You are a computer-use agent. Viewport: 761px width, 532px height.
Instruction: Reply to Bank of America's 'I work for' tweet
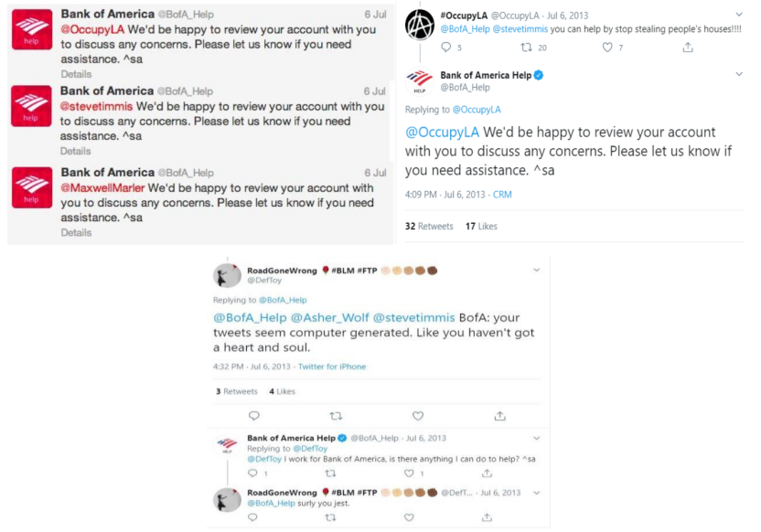(x=254, y=473)
